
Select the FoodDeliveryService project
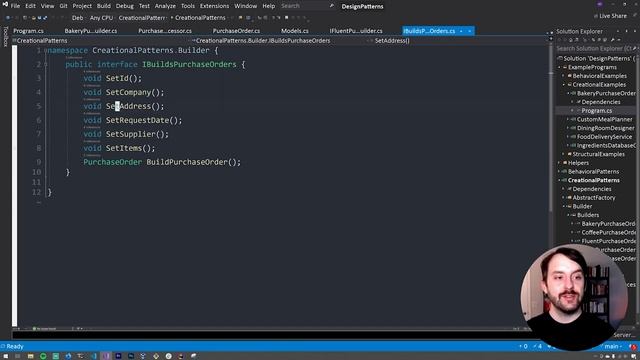604,137
